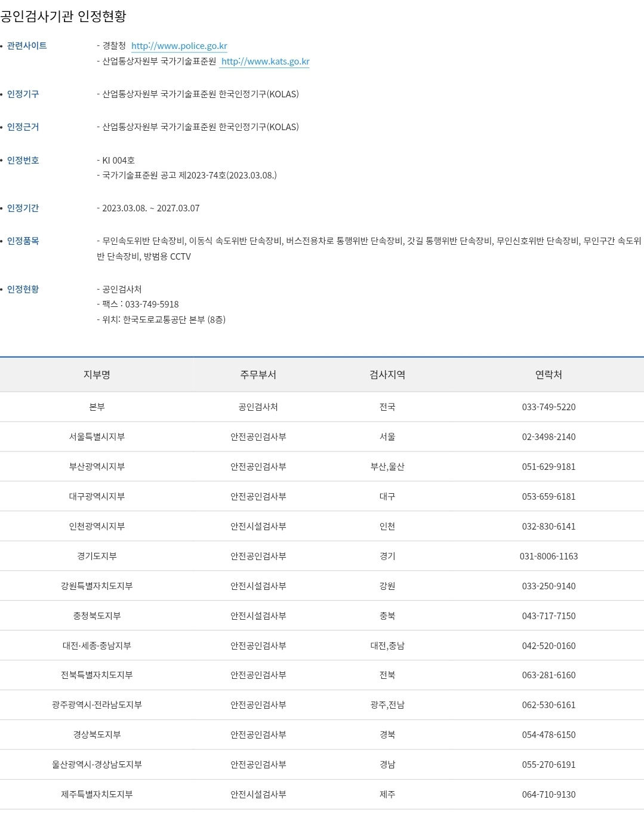Click the 인정근거 label

point(23,126)
